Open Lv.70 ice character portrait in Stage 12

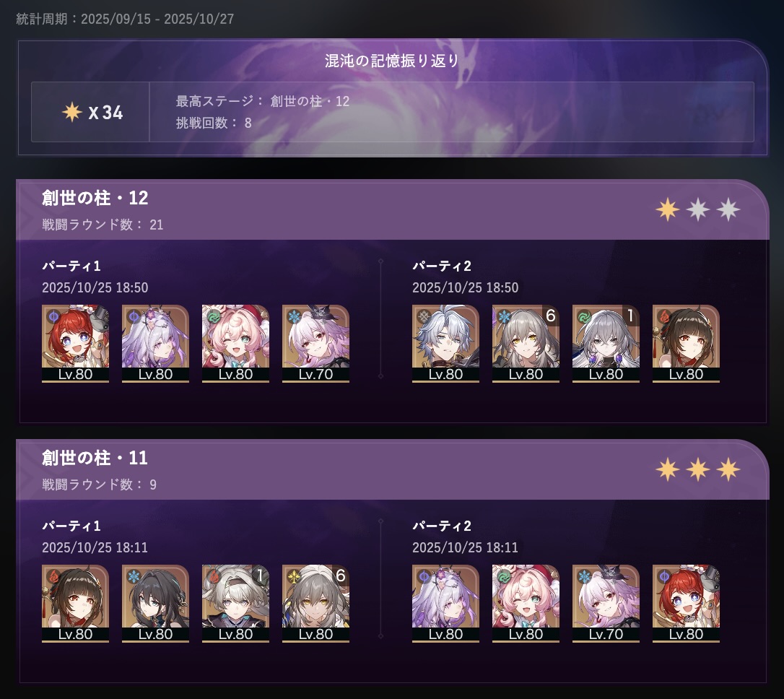(315, 344)
